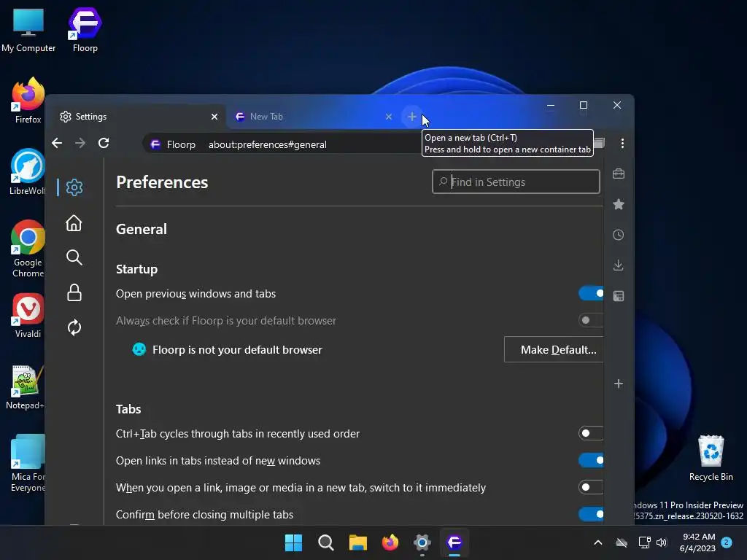Toggle switch to new tab immediately option
Screen dimensions: 747x560
[591, 487]
